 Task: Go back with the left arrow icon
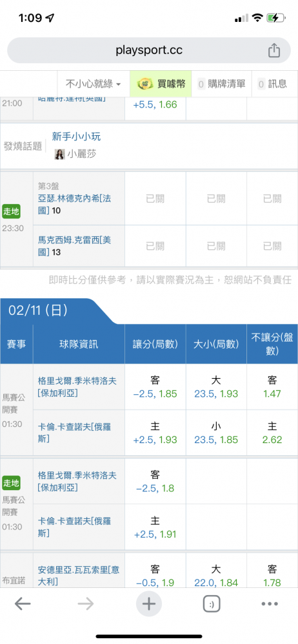click(23, 603)
